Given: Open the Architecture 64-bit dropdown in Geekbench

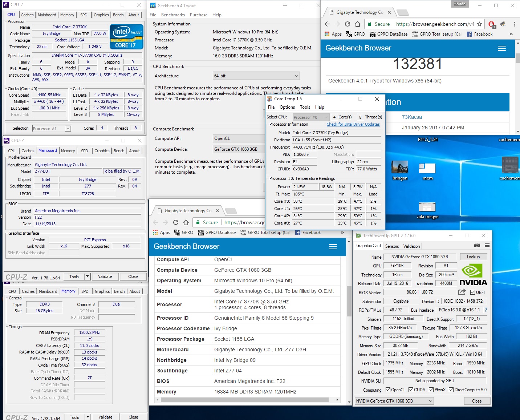Looking at the screenshot, I should click(256, 76).
